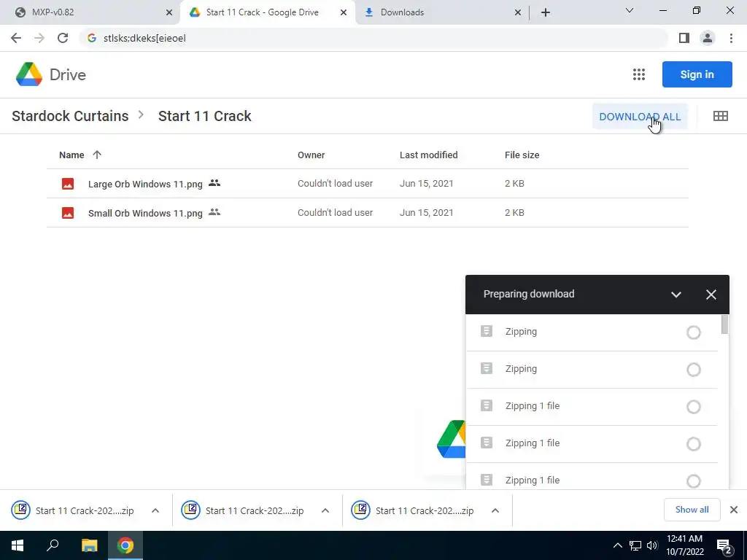The height and width of the screenshot is (560, 747).
Task: Toggle Name column sort arrow
Action: pyautogui.click(x=97, y=155)
